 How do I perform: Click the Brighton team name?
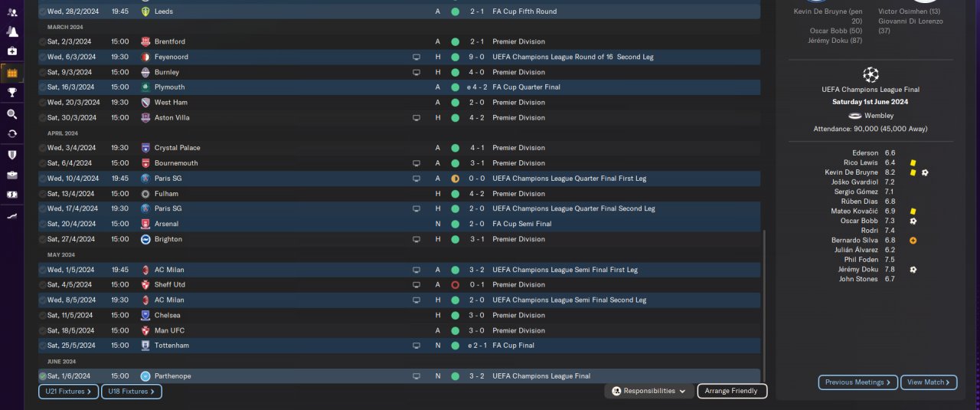pos(168,239)
